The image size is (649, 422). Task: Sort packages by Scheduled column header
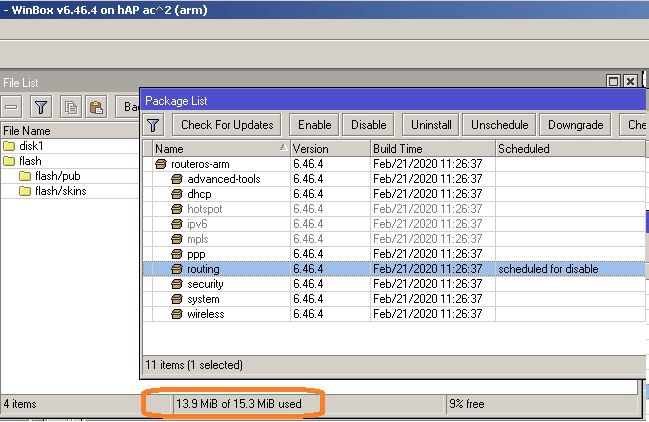[x=570, y=149]
